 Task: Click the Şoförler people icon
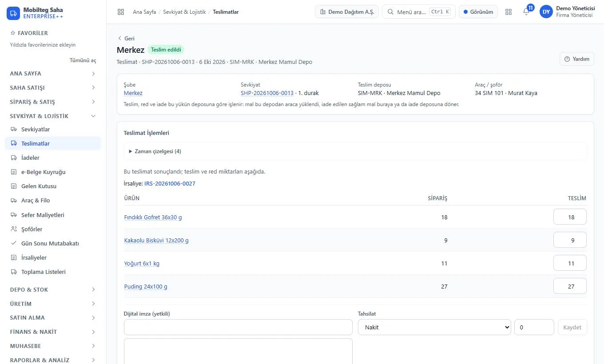click(13, 229)
